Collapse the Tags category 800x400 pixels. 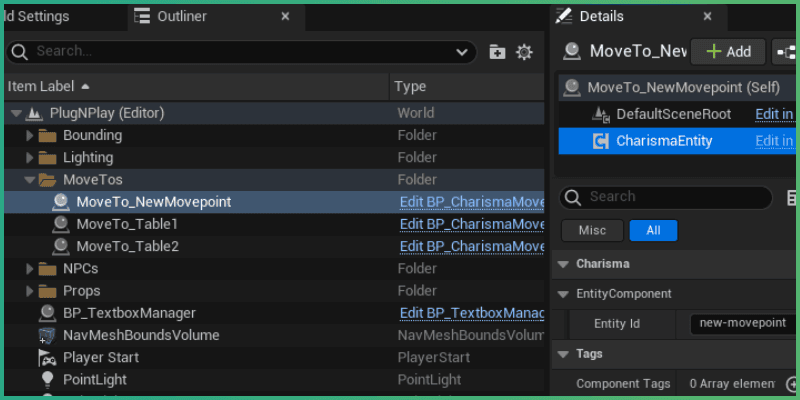563,354
